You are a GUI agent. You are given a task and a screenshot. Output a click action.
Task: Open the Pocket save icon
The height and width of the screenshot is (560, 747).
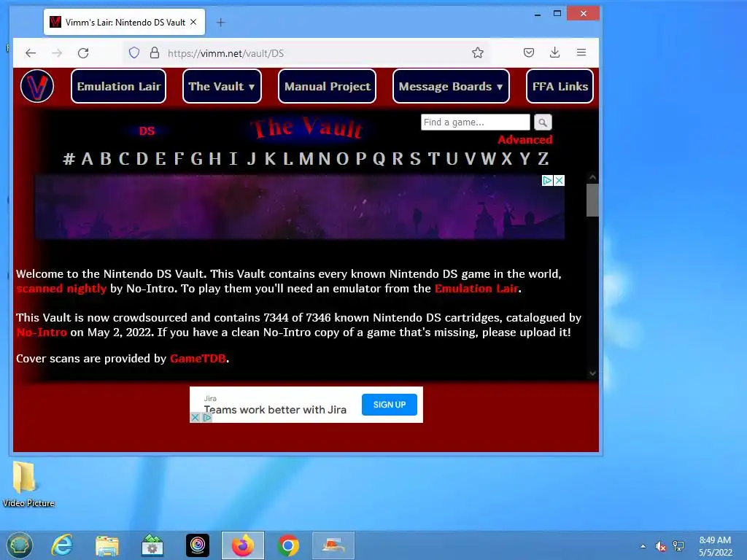529,52
